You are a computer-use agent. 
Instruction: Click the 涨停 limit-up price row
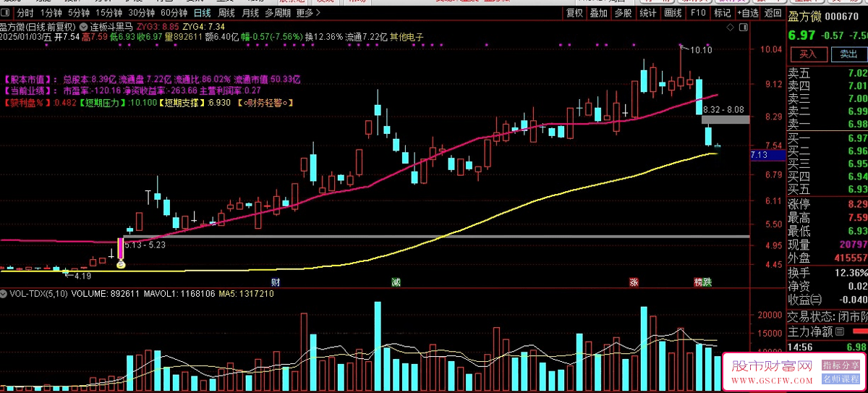point(827,204)
